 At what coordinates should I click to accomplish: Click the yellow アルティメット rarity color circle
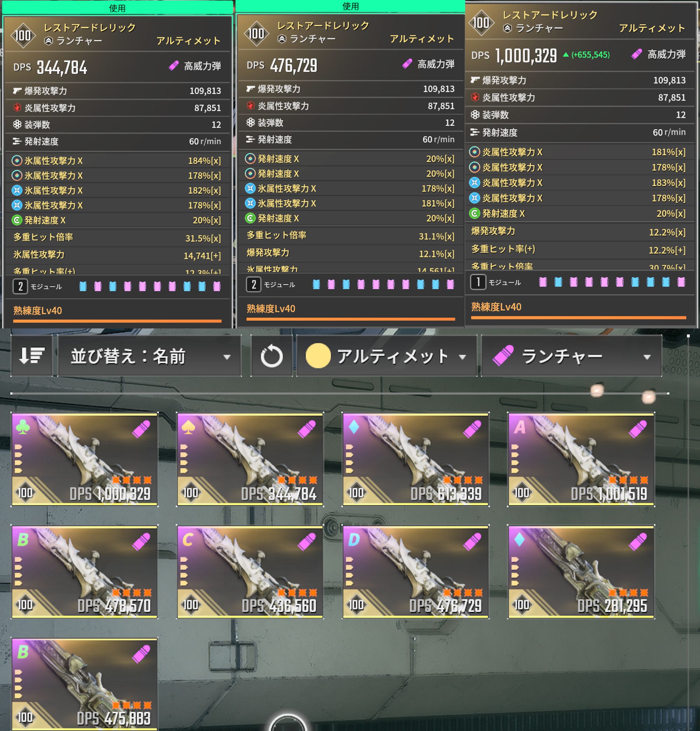tap(318, 356)
